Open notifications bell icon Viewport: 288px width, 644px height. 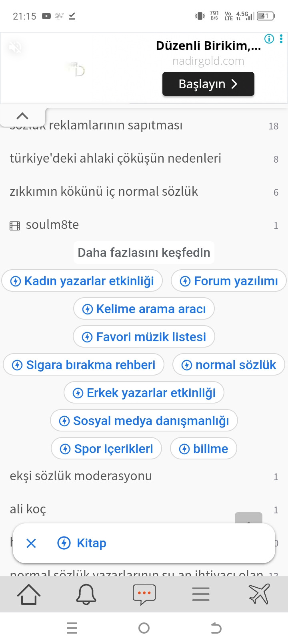tap(86, 594)
